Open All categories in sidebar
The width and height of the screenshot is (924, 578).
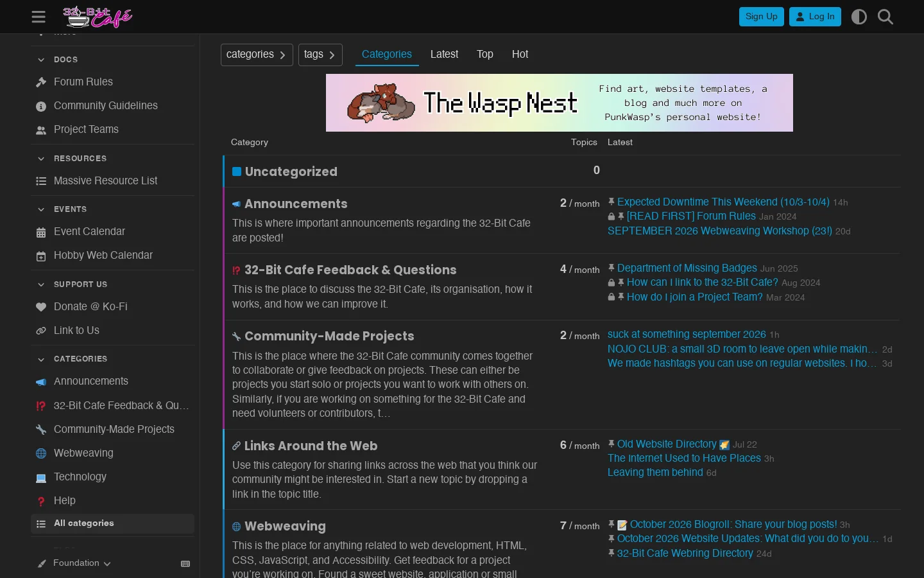click(x=112, y=523)
